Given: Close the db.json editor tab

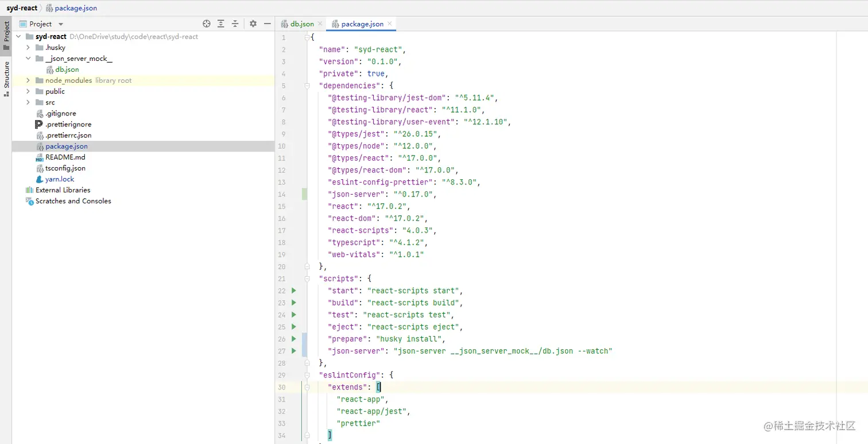Looking at the screenshot, I should (320, 24).
